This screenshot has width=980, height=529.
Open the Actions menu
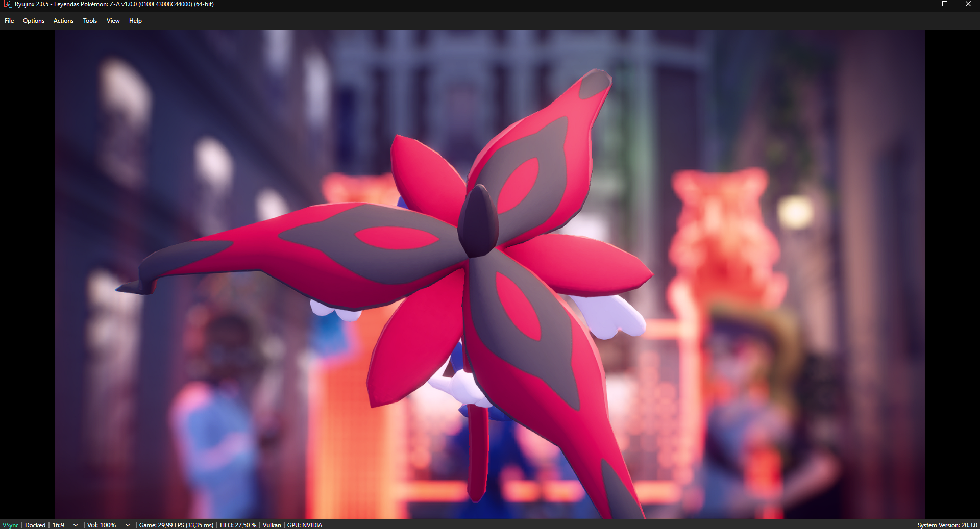coord(63,21)
